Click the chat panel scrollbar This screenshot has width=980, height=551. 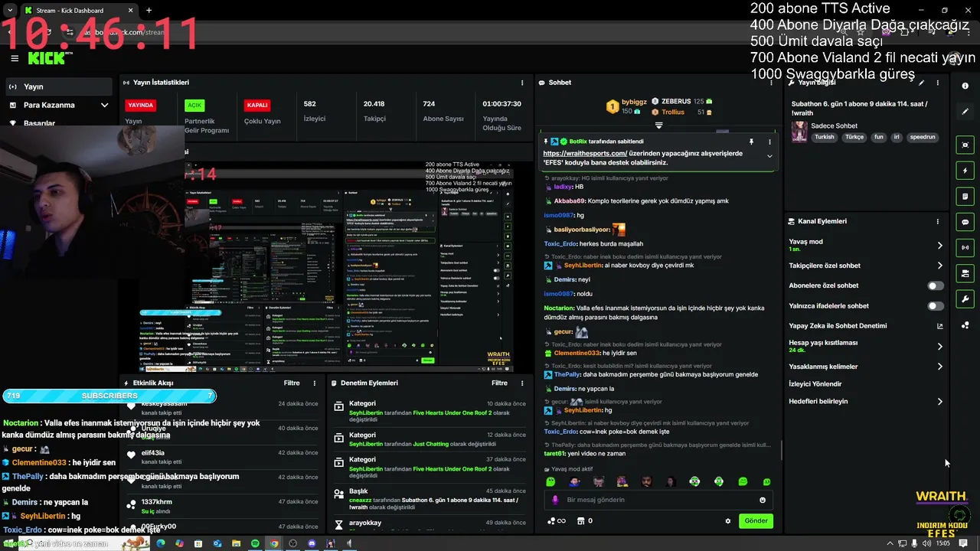(x=780, y=451)
